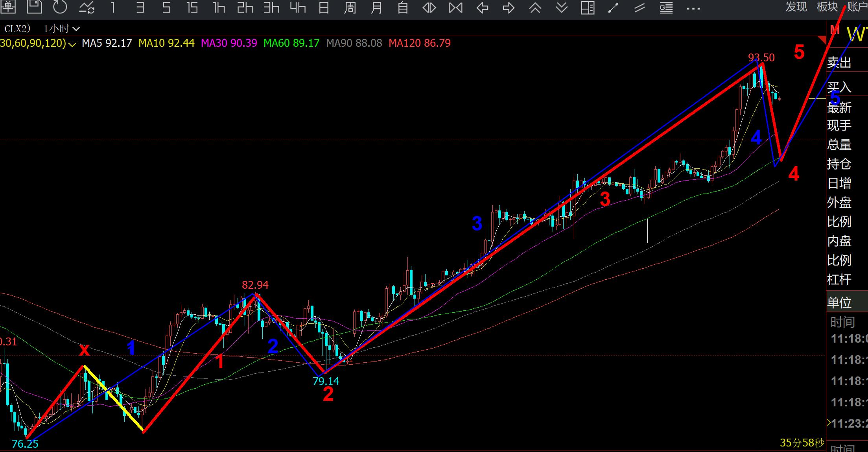Click the 日增 row in quote panel
Viewport: 868px width, 452px height.
847,183
